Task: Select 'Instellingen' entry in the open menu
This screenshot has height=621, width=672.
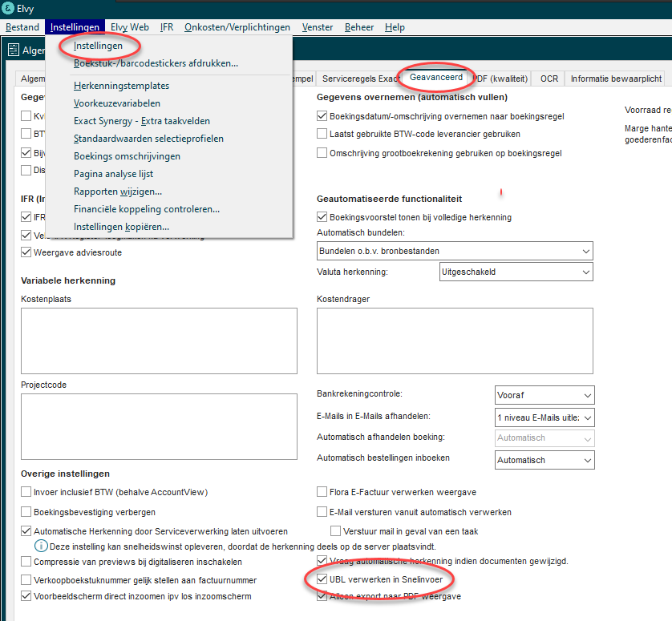Action: tap(98, 46)
